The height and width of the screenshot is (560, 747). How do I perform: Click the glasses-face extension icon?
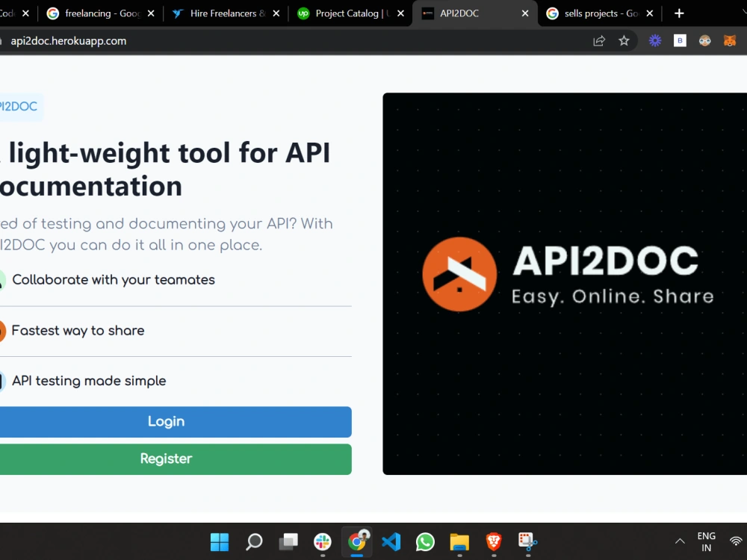pos(704,40)
